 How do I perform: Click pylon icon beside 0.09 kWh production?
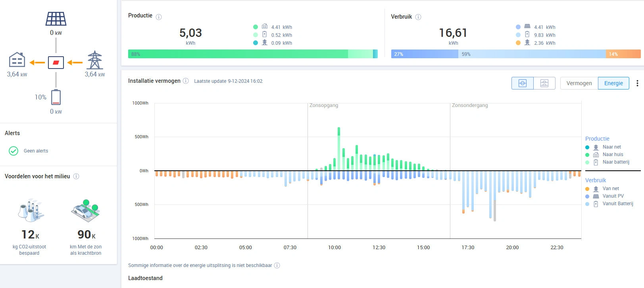265,42
